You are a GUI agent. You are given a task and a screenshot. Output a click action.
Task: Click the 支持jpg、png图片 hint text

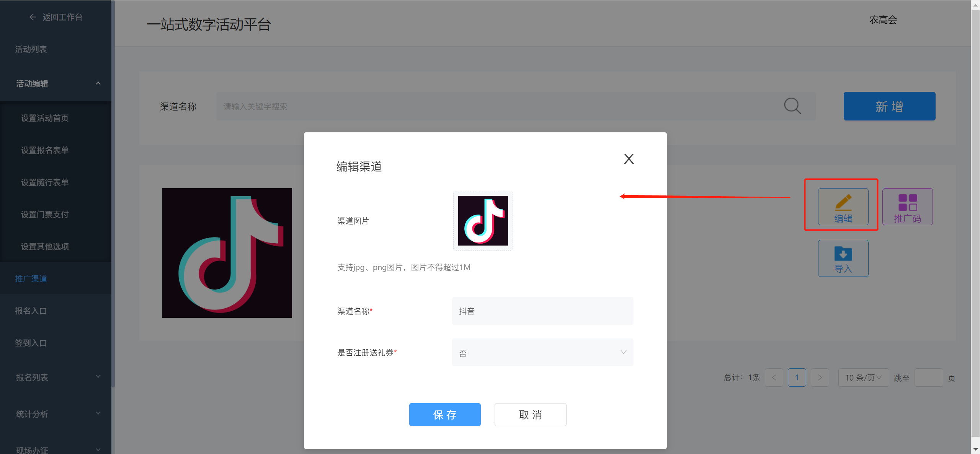coord(403,267)
